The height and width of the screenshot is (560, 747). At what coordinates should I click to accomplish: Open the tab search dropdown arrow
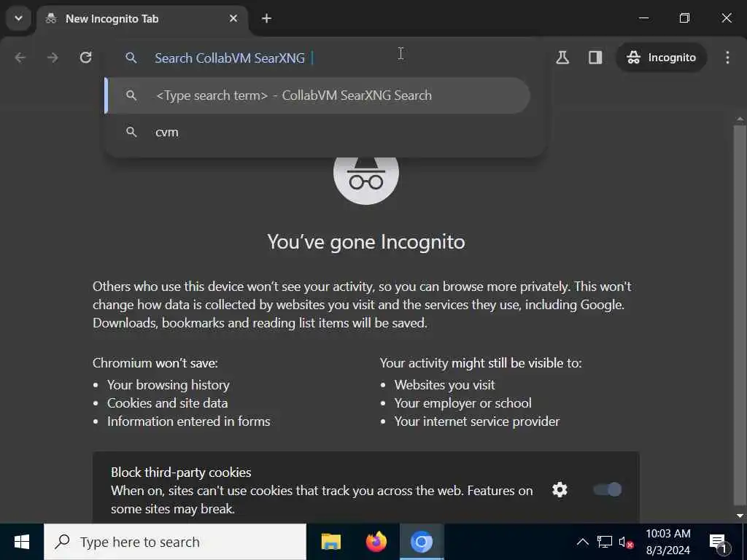coord(18,18)
